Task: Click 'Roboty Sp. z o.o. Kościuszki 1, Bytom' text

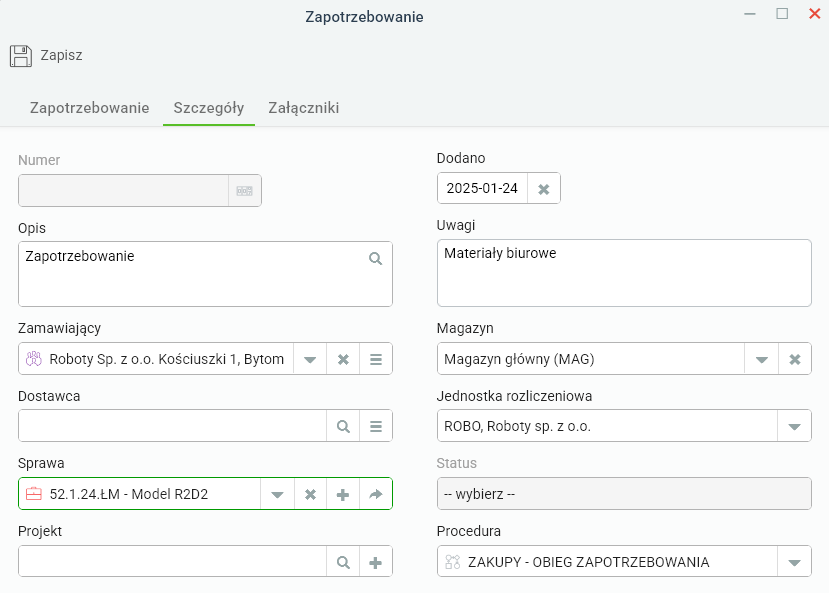Action: (x=167, y=359)
